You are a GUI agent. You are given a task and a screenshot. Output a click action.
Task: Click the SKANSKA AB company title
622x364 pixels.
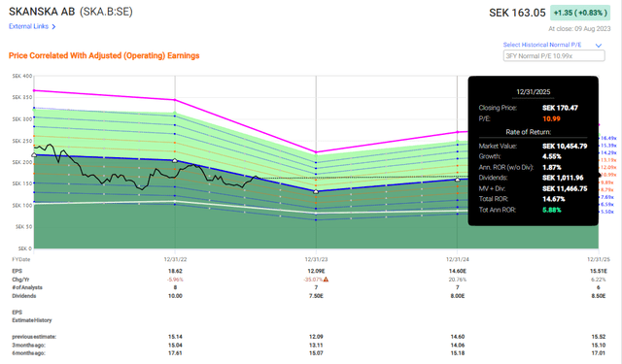point(42,12)
